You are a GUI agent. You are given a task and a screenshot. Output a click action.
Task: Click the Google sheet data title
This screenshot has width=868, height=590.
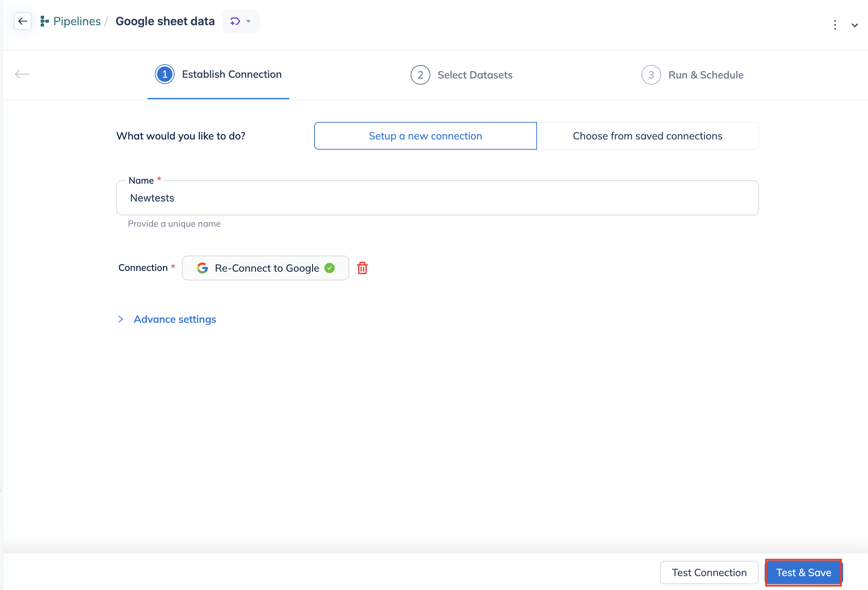click(165, 21)
